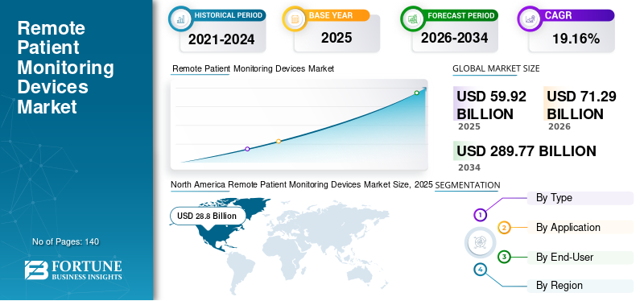Viewport: 644px width, 301px height.
Task: Click segmentation number 2 orange circle
Action: pyautogui.click(x=505, y=228)
